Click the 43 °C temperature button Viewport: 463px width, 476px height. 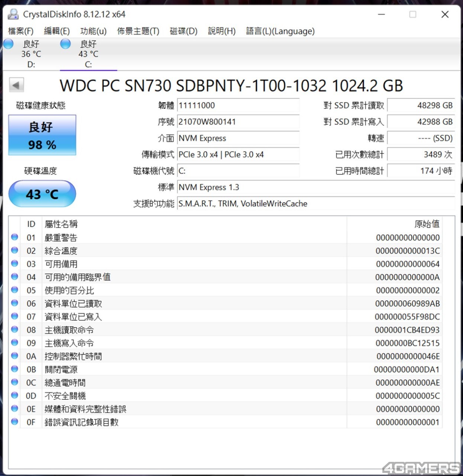click(x=42, y=194)
